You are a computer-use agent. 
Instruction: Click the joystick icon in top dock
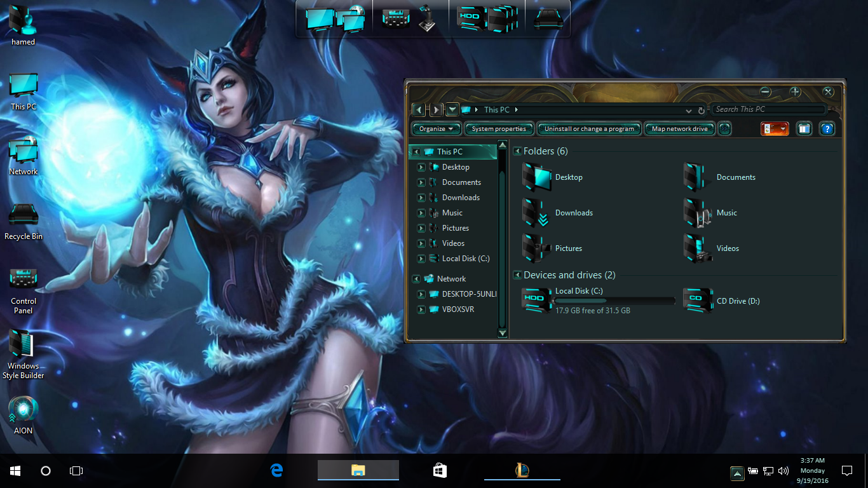[x=427, y=18]
